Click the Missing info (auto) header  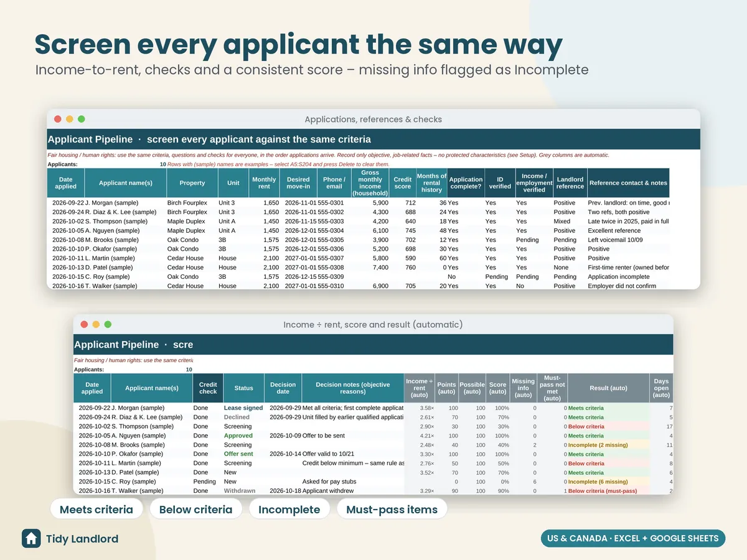(523, 388)
